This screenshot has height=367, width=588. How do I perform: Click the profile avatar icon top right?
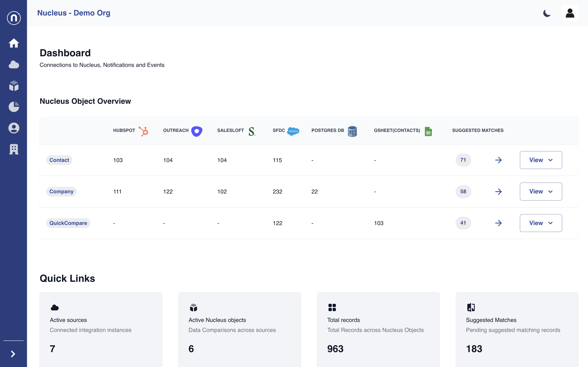pyautogui.click(x=570, y=13)
